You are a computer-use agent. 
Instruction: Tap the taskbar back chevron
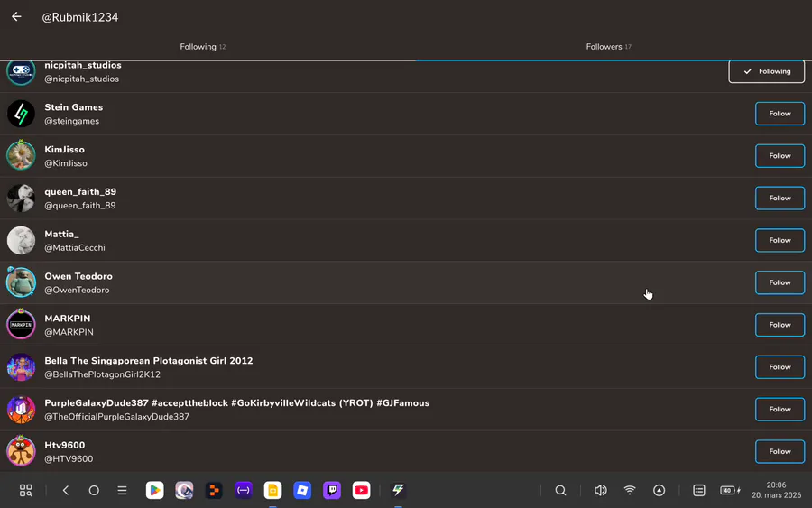[x=65, y=490]
